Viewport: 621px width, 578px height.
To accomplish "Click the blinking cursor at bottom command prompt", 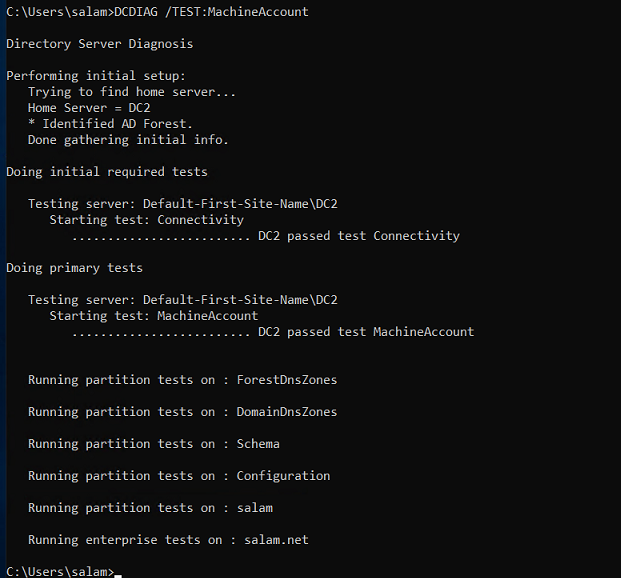I will coord(118,576).
